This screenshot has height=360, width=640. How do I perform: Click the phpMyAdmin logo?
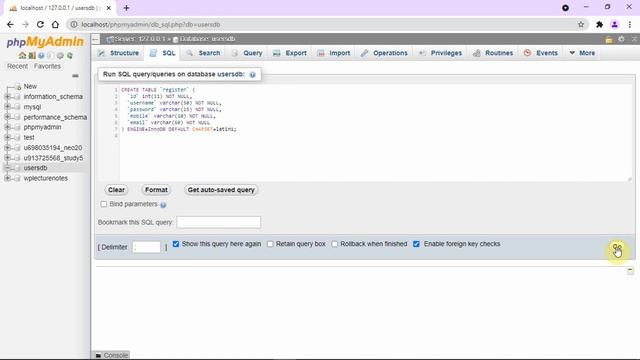pyautogui.click(x=45, y=42)
